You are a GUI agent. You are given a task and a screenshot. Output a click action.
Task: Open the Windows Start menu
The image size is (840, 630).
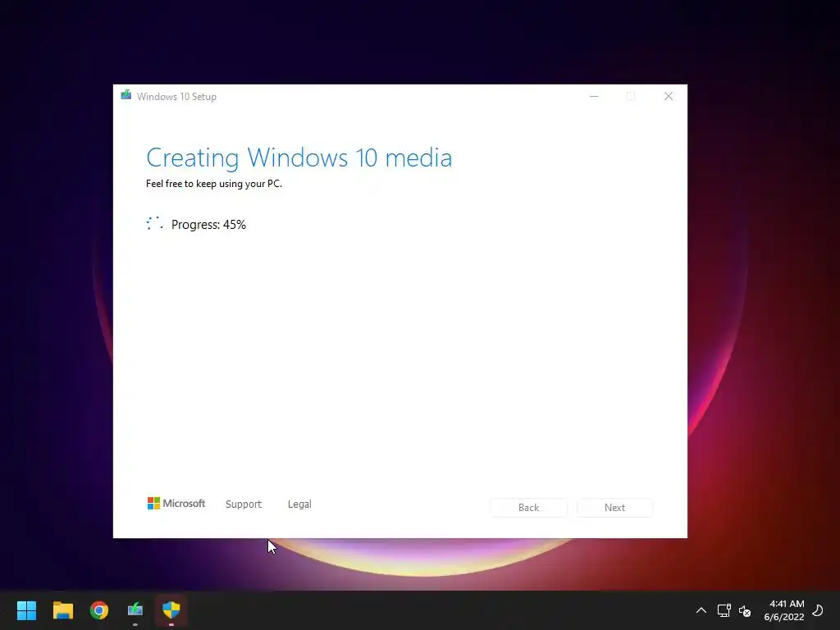(x=26, y=610)
